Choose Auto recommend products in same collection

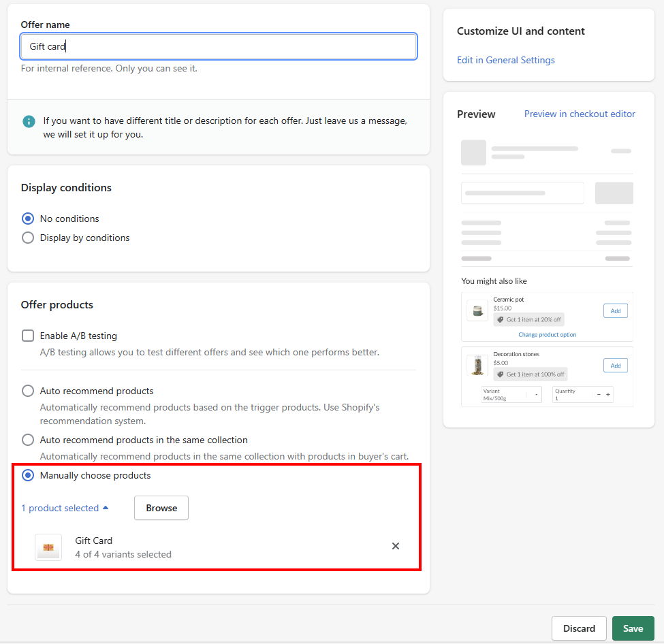tap(28, 440)
